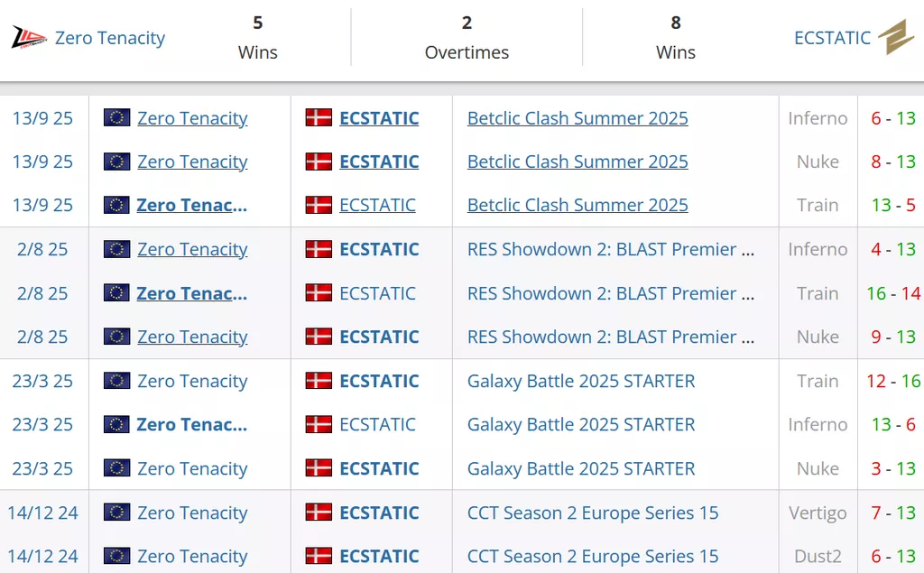Open Galaxy Battle 2025 STARTER on the Inferno 13-6 row
Image resolution: width=924 pixels, height=573 pixels.
581,424
